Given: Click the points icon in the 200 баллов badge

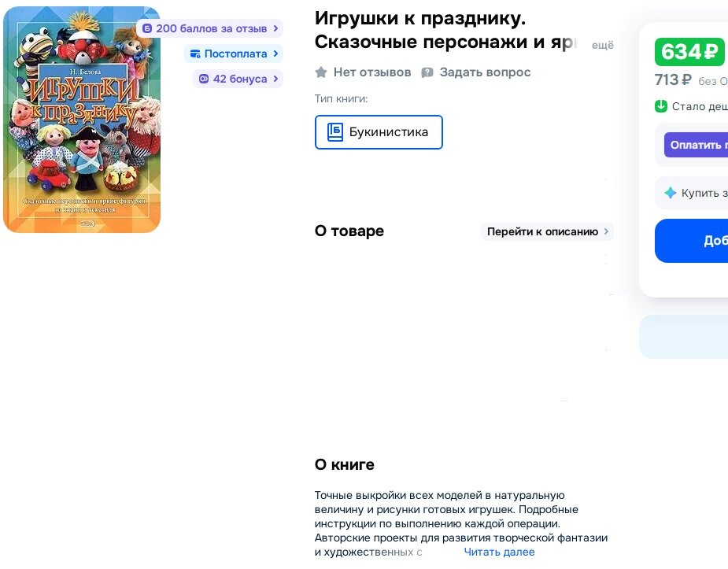Looking at the screenshot, I should click(146, 28).
